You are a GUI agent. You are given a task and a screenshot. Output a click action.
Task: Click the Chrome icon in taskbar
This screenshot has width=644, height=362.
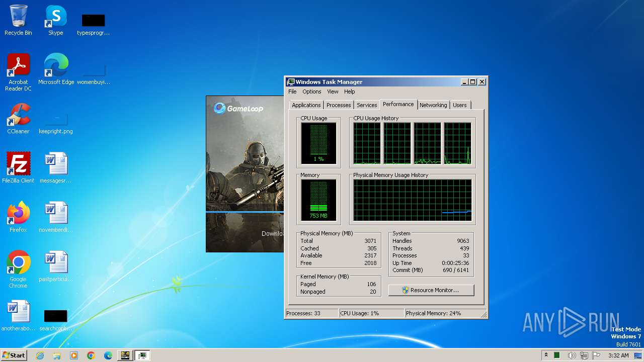pyautogui.click(x=91, y=355)
